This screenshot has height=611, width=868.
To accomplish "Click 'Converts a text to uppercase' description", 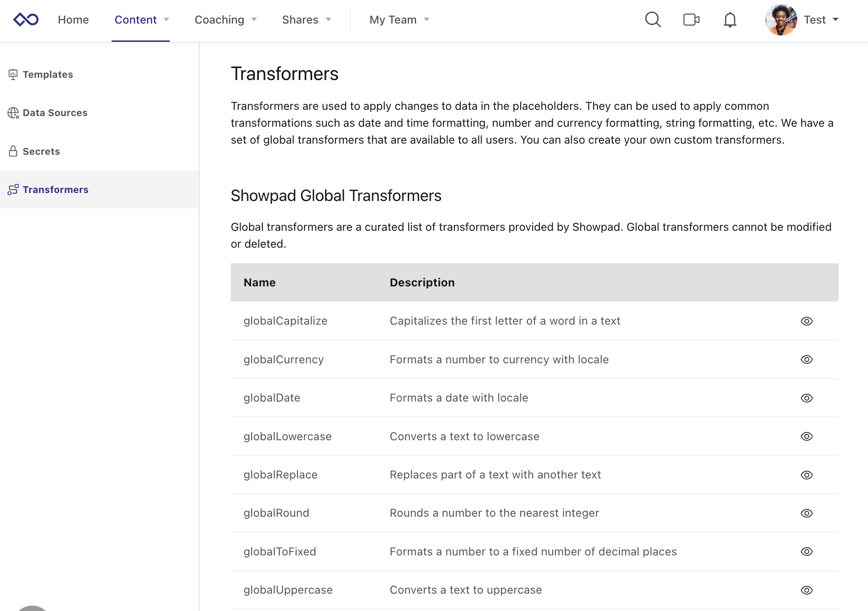I will click(466, 590).
